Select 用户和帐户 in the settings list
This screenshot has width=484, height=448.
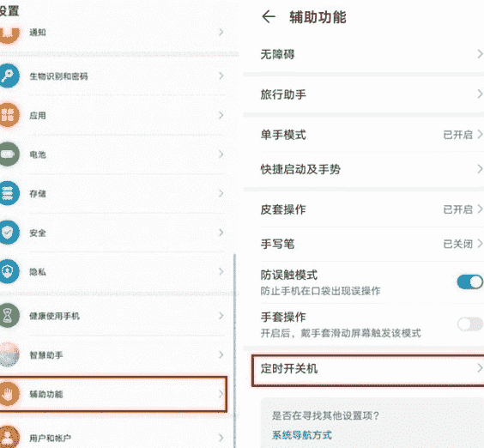113,438
